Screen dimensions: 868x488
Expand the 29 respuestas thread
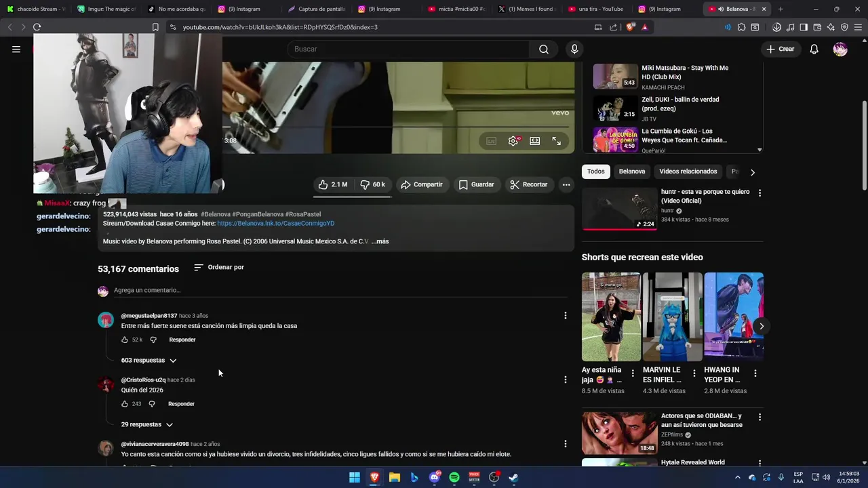point(147,424)
